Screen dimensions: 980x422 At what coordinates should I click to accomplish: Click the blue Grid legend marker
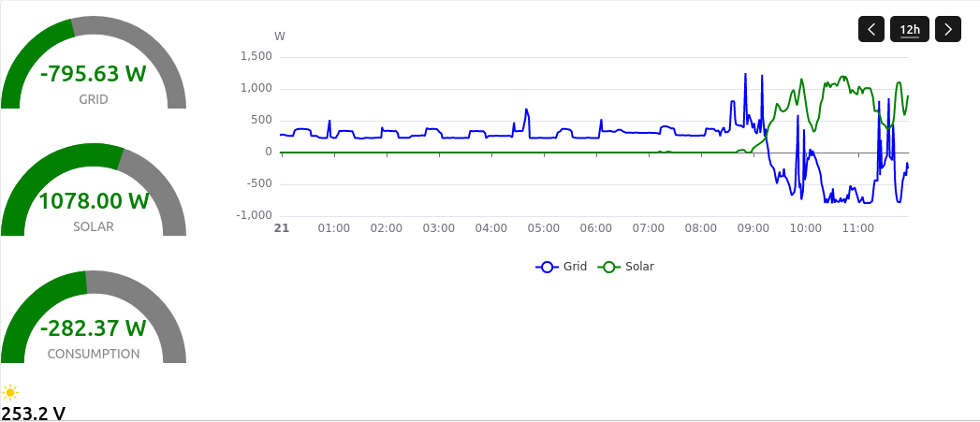(548, 267)
